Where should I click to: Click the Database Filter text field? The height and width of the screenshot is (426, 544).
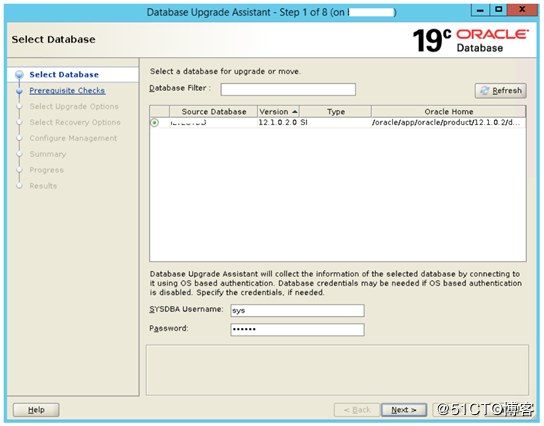(288, 89)
